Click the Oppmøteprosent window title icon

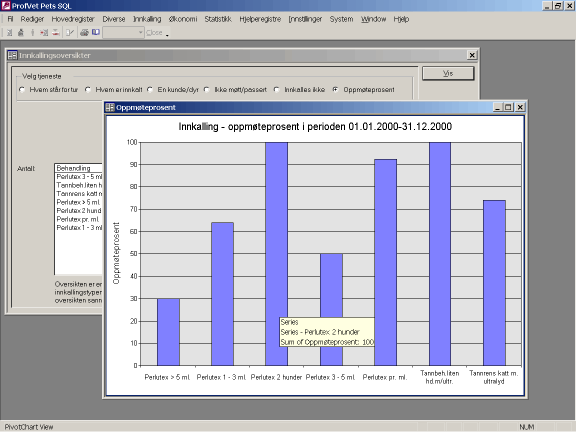click(110, 107)
